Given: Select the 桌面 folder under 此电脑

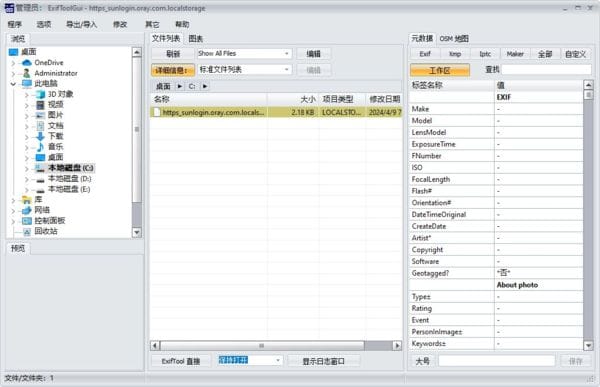Looking at the screenshot, I should [55, 157].
